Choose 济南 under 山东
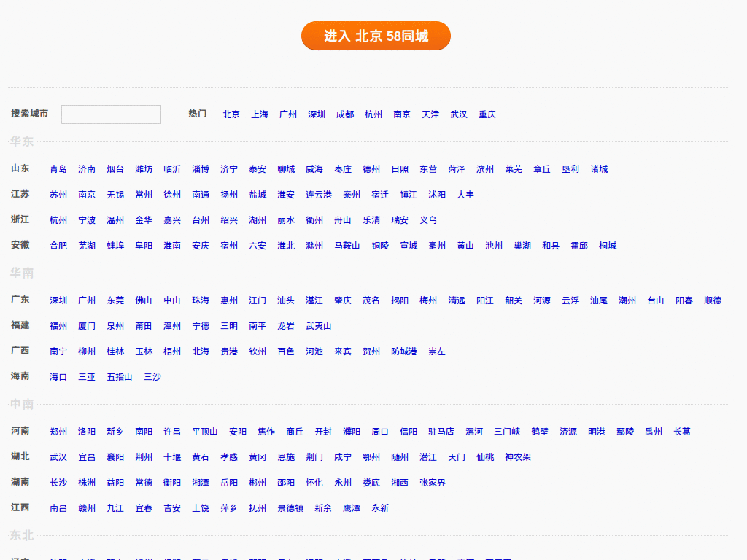Screen dimensions: 747x560 pos(87,169)
